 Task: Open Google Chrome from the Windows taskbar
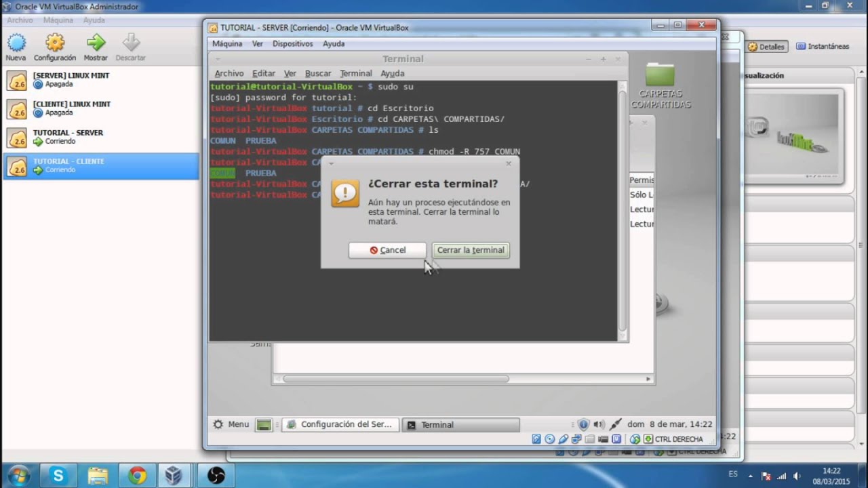coord(137,476)
